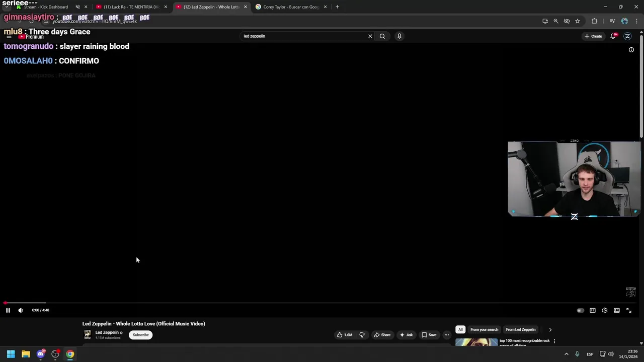The height and width of the screenshot is (362, 644).
Task: Close the Led Zeppelin browser tab
Action: pyautogui.click(x=246, y=7)
